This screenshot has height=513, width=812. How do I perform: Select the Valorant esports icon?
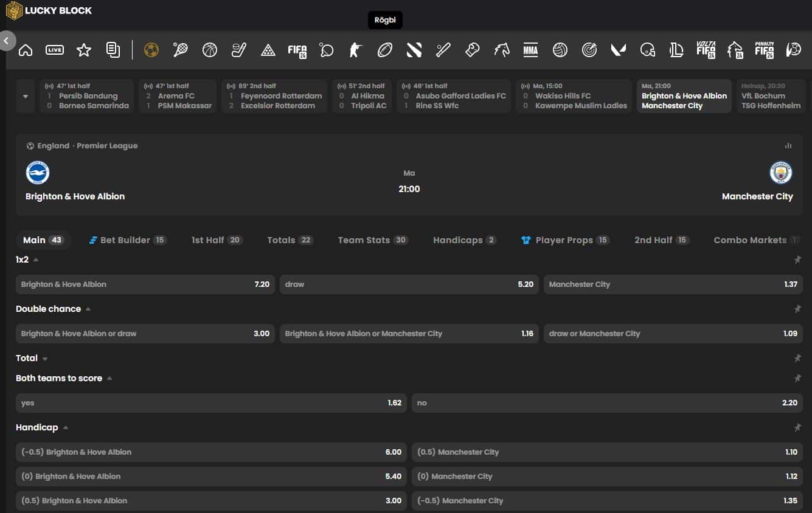click(x=619, y=50)
